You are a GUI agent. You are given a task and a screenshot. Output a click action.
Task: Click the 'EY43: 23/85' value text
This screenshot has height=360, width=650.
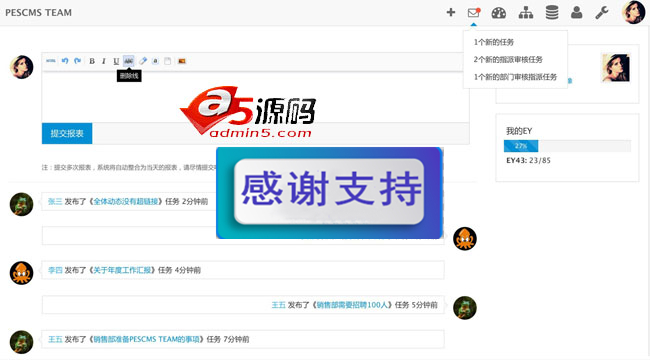point(529,160)
